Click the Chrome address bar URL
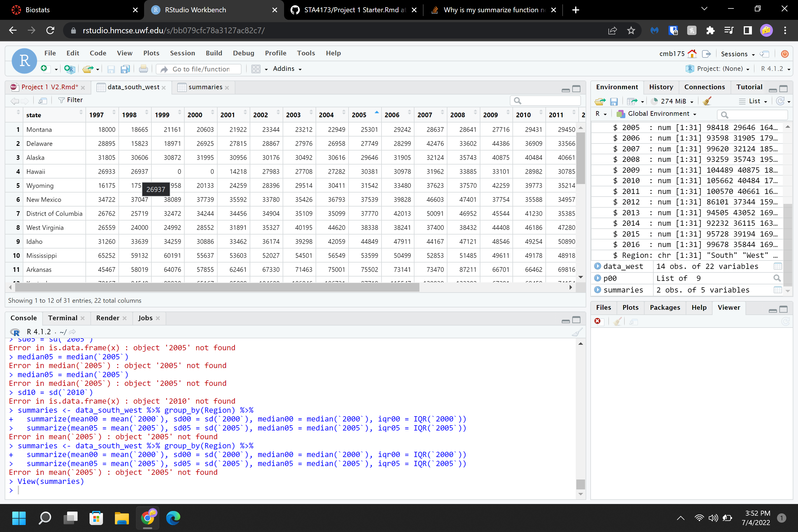Viewport: 798px width, 532px height. click(173, 31)
